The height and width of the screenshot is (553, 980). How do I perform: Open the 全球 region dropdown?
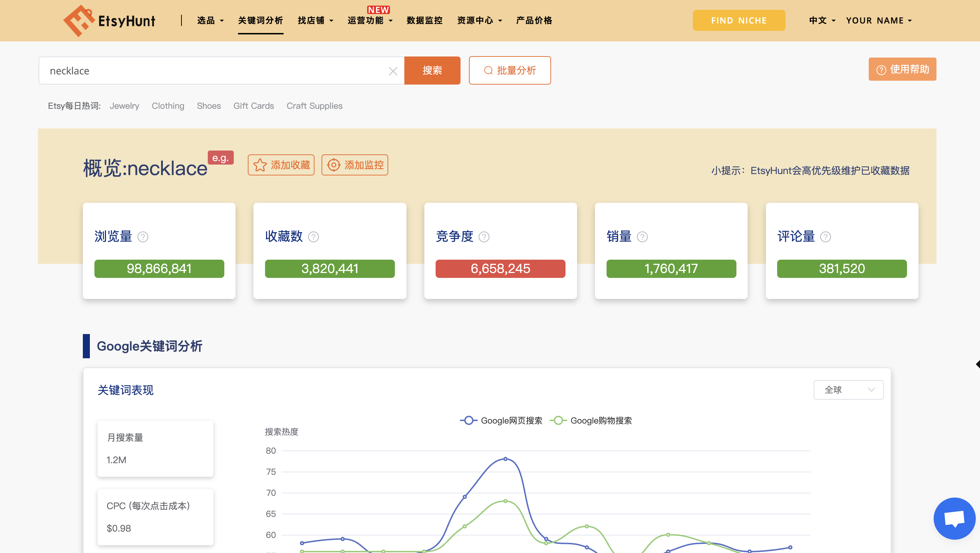point(848,390)
